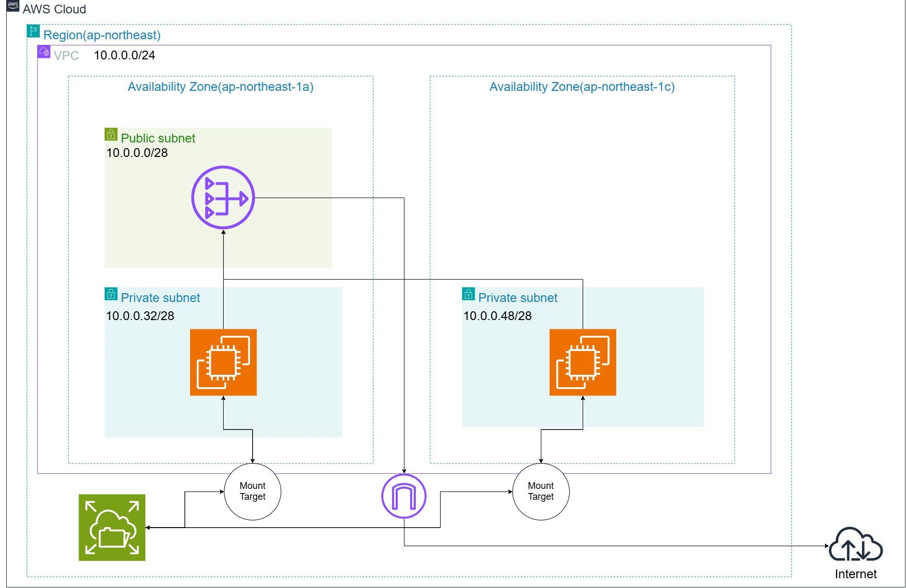Select the 10.0.0.0/28 CIDR text

pos(137,153)
